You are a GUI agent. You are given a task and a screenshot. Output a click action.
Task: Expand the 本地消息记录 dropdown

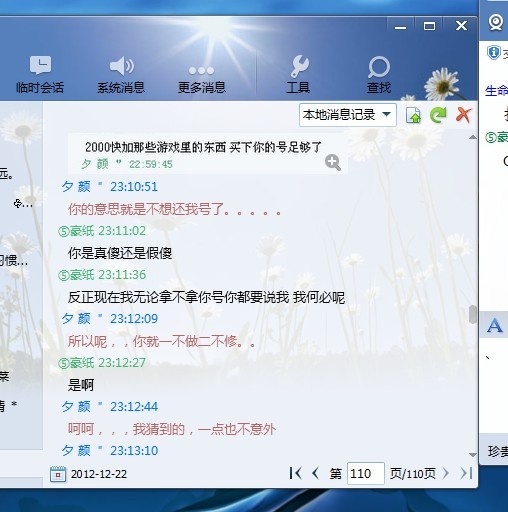(348, 115)
